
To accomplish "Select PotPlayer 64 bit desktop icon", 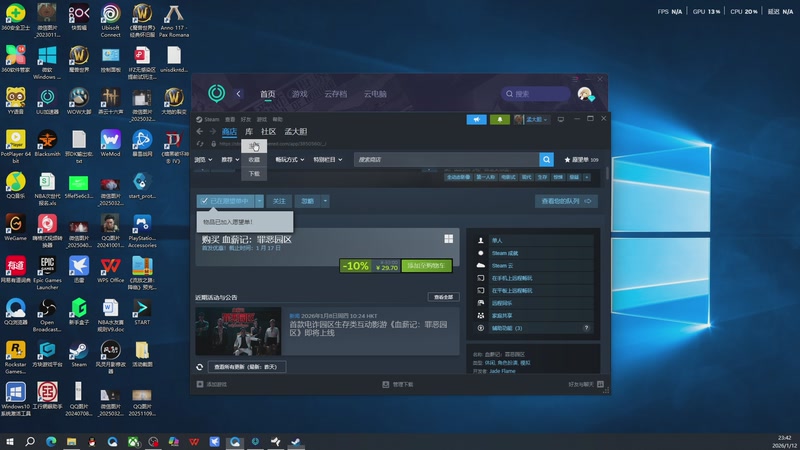I will pyautogui.click(x=15, y=146).
